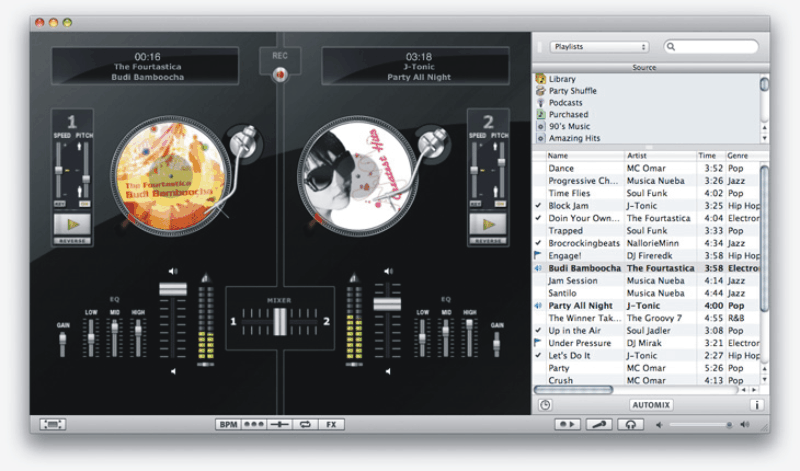
Task: Click the microphone button in bottom toolbar
Action: (x=599, y=425)
